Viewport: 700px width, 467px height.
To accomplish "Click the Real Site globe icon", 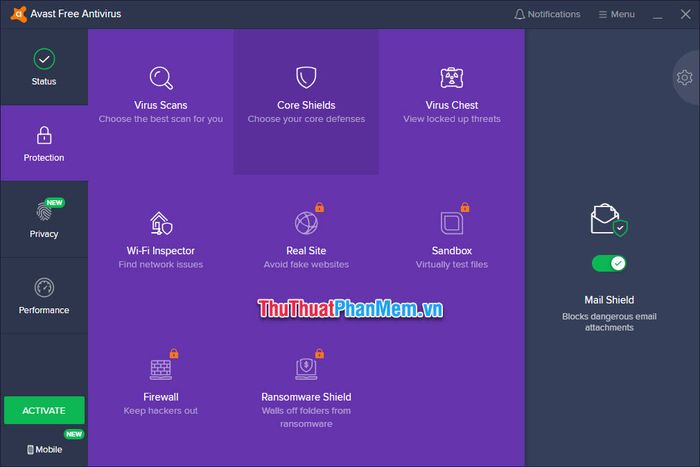I will (306, 223).
